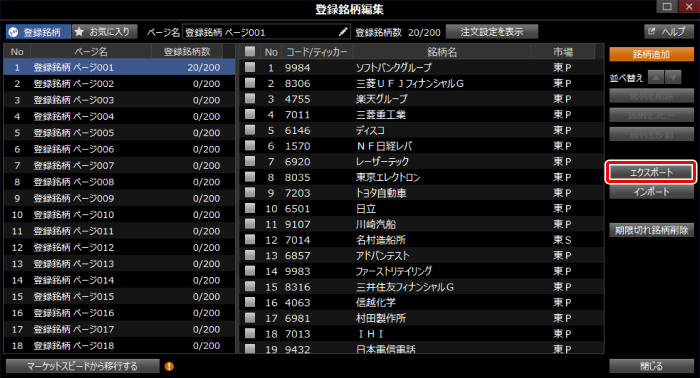Click stock name 名村造船所
This screenshot has width=700, height=378.
coord(381,240)
